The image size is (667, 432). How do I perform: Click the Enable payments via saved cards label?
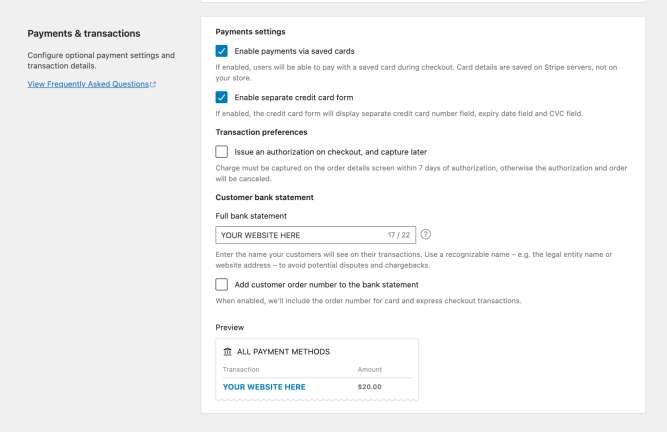click(x=294, y=51)
